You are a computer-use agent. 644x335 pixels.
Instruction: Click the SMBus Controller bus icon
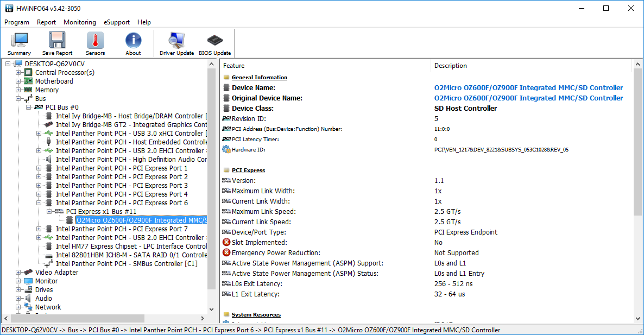tap(49, 263)
